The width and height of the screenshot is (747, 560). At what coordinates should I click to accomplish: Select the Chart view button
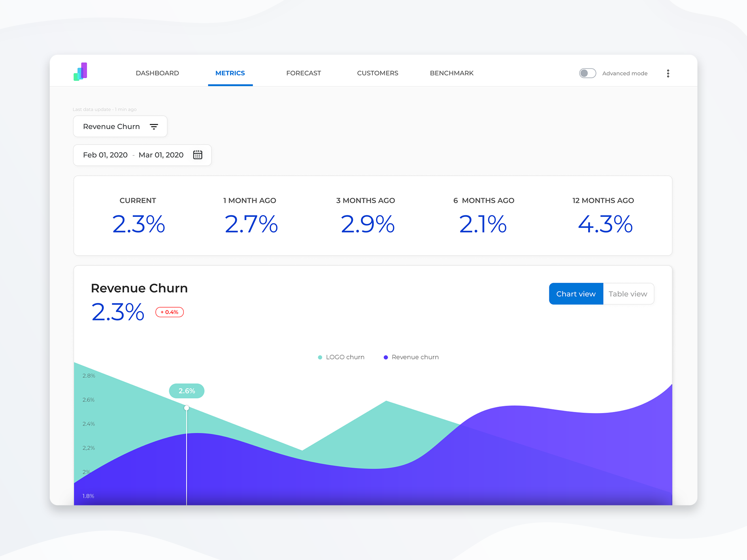pos(576,294)
